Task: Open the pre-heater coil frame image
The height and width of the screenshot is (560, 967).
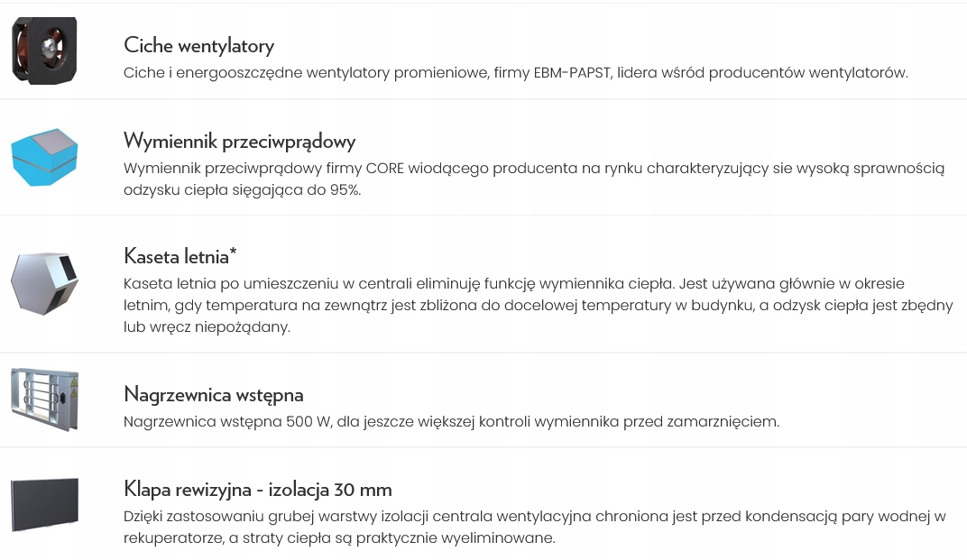Action: pyautogui.click(x=44, y=399)
